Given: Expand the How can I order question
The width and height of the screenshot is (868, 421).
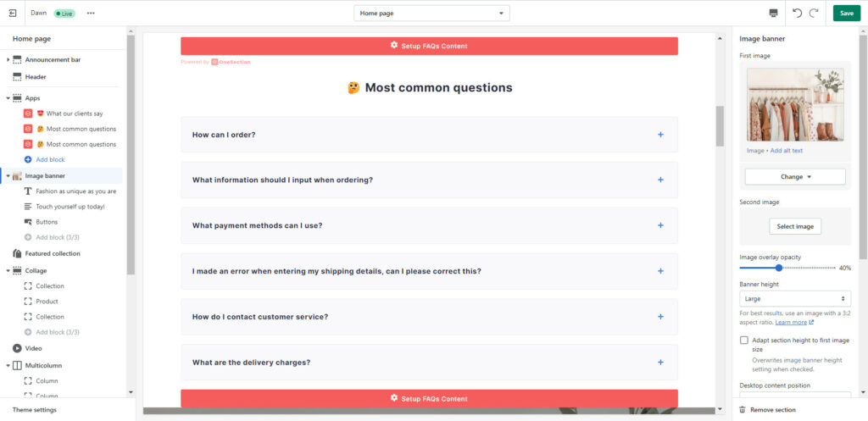Looking at the screenshot, I should tap(429, 135).
